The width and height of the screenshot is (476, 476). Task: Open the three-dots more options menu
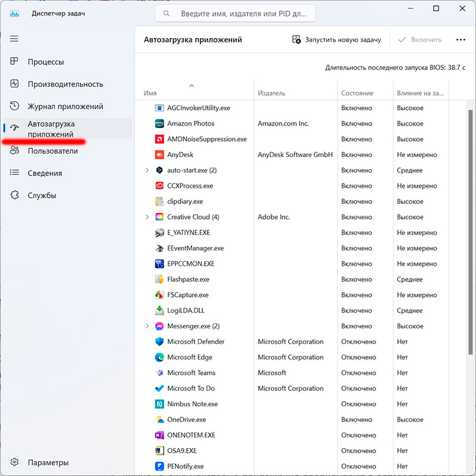[x=460, y=40]
